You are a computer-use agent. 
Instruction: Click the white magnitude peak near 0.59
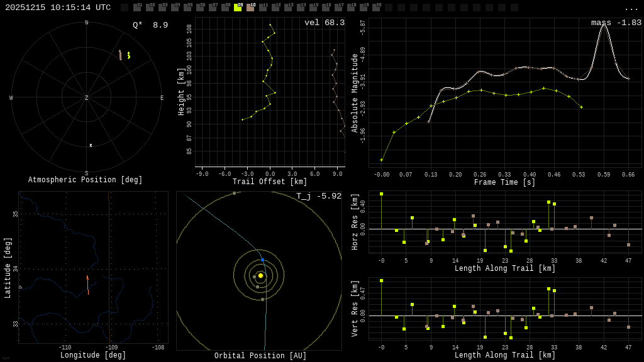pyautogui.click(x=604, y=25)
